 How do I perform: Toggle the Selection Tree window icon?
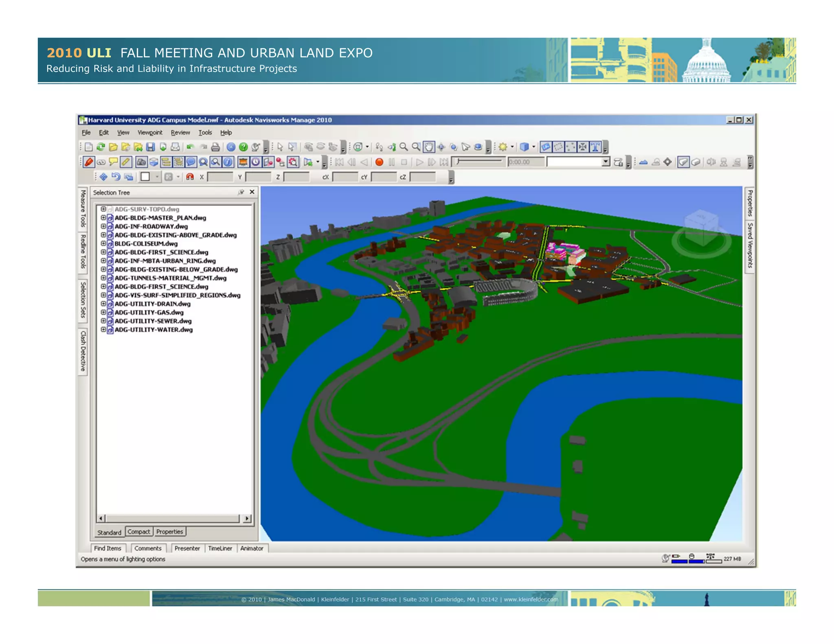tap(166, 162)
